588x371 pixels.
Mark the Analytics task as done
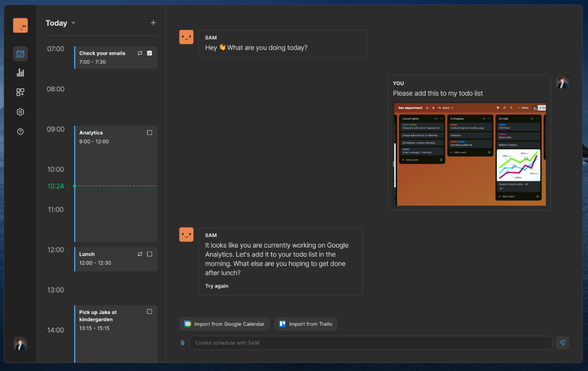tap(150, 133)
